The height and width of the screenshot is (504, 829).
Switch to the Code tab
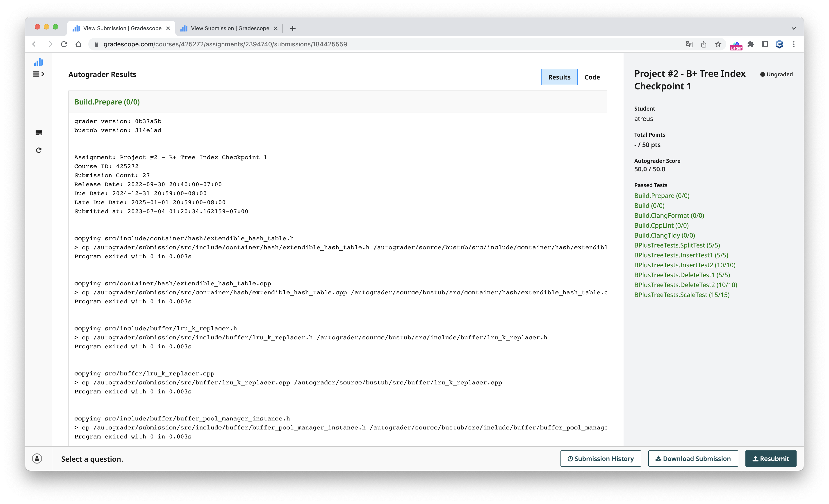pos(592,77)
